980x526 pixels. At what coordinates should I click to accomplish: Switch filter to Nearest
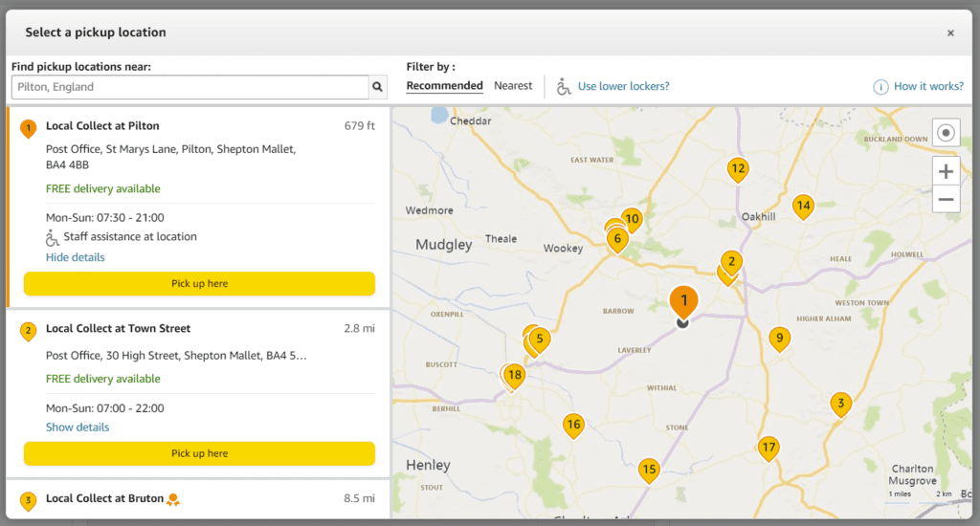click(513, 85)
